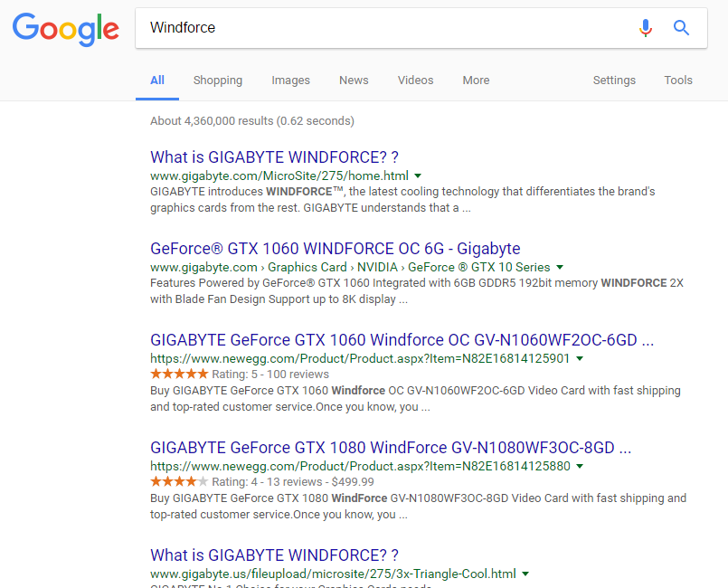Expand arrow next to gigabyte.com/MicroSite/275/home.html
The width and height of the screenshot is (728, 588).
tap(418, 176)
